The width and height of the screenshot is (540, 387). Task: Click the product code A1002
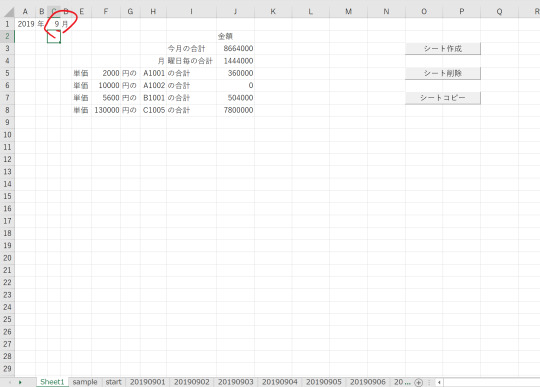point(154,85)
